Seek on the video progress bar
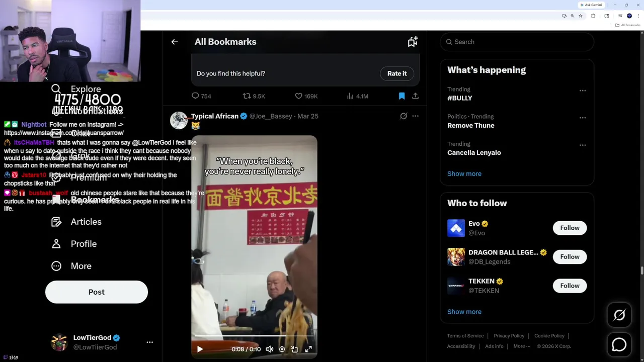Screen dimensions: 644x362 click(254, 336)
